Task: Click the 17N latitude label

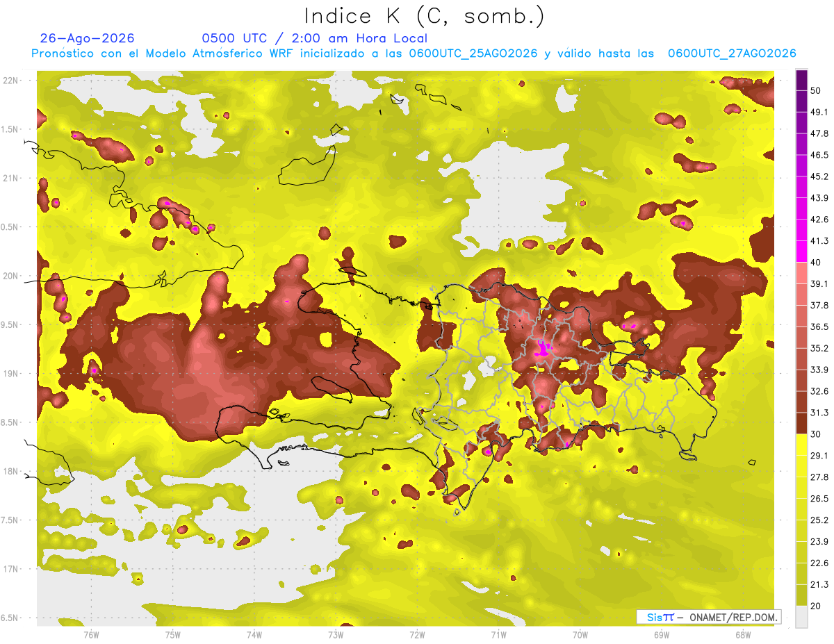Action: (10, 569)
